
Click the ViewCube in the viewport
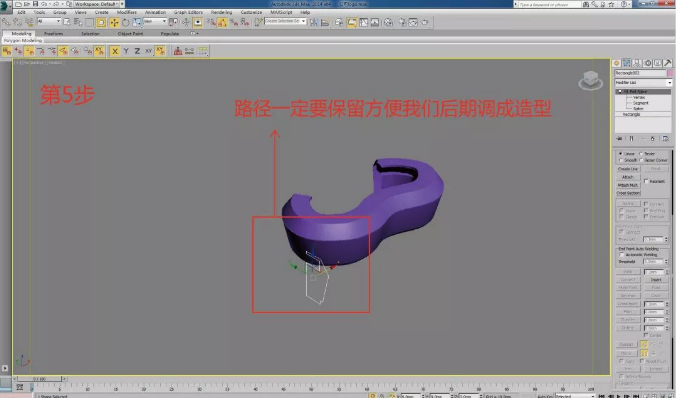click(591, 80)
